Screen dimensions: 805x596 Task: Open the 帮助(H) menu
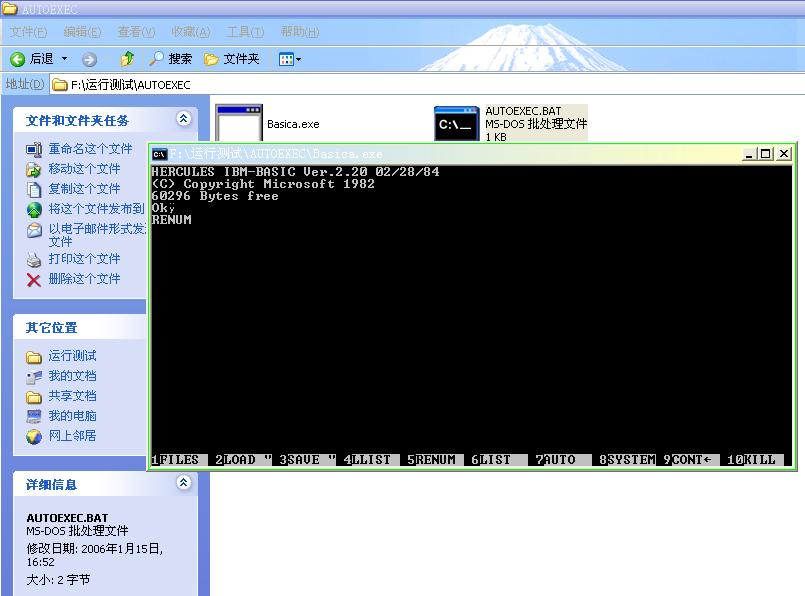(299, 32)
